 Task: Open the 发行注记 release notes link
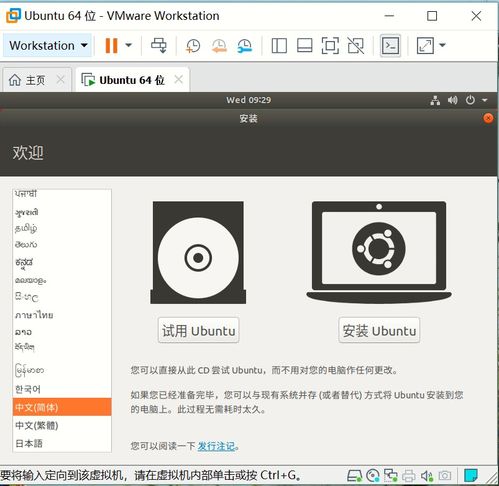pos(217,446)
